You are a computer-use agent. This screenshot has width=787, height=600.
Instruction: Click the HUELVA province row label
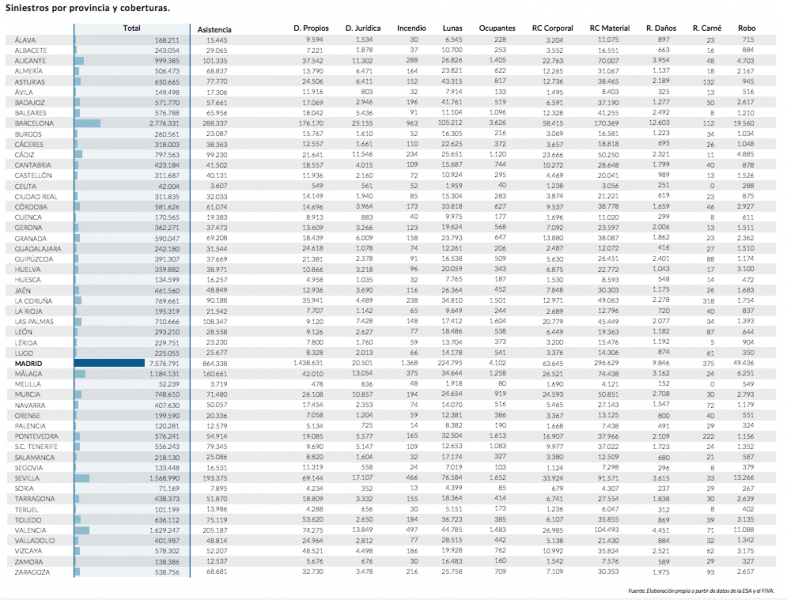(x=28, y=270)
